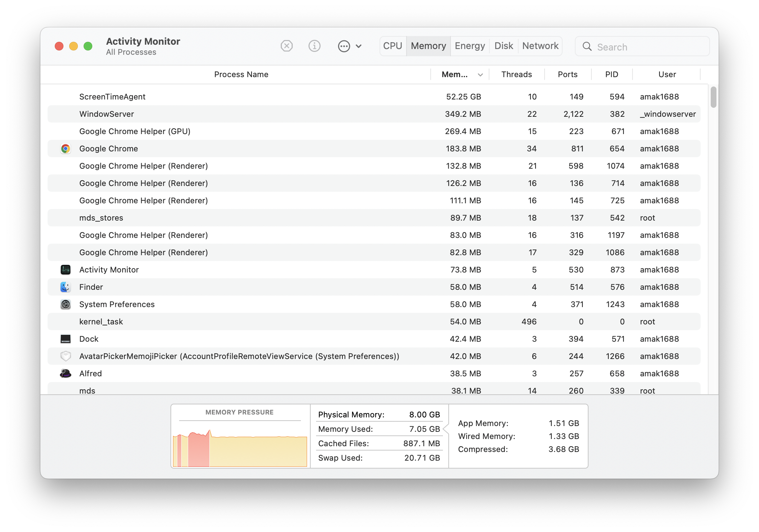
Task: Select the AvatarPickerMemojiPicker process name
Action: (239, 356)
